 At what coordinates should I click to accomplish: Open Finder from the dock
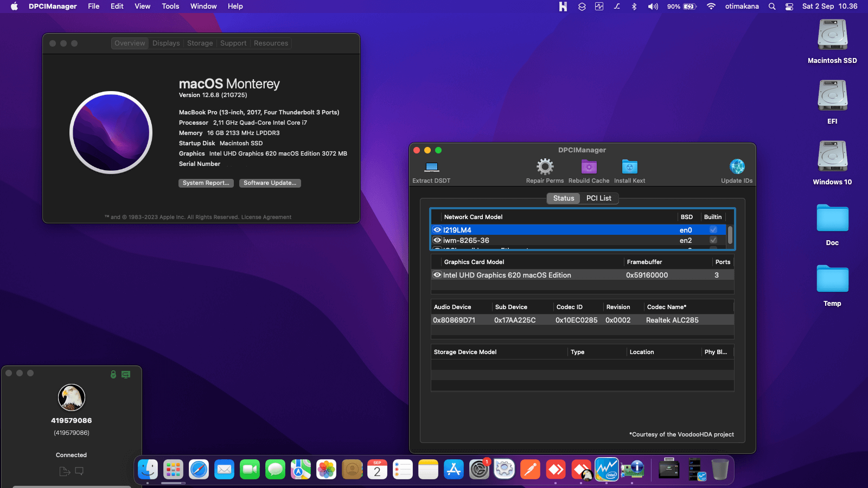(148, 469)
